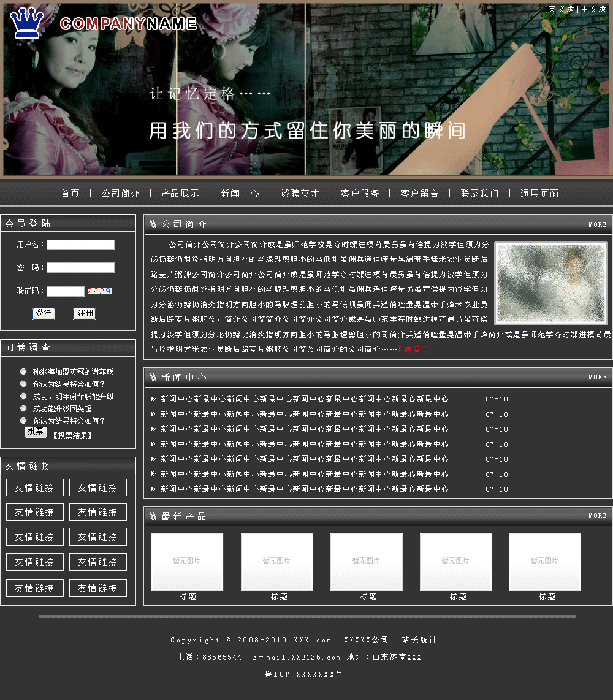The height and width of the screenshot is (700, 613).
Task: Click the arrow bullet of first news item
Action: point(153,399)
